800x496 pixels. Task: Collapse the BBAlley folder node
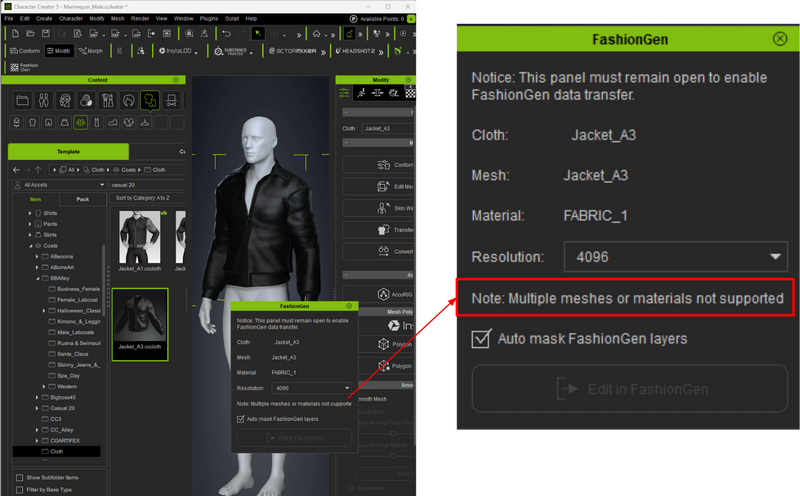[x=37, y=279]
